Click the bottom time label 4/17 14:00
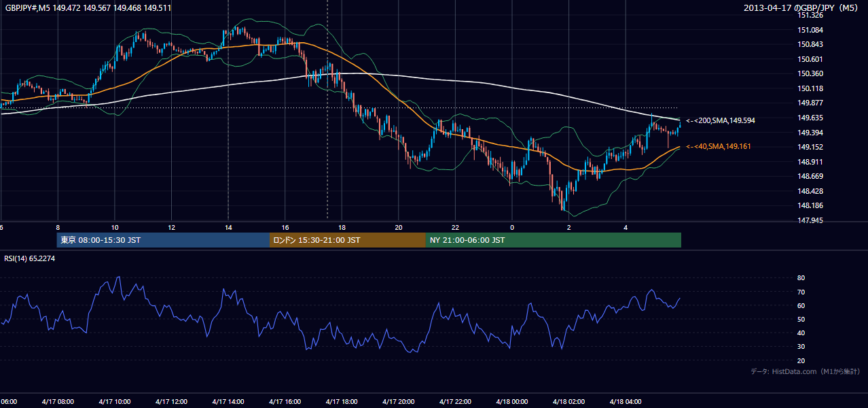Screen dimensions: 868x408 [228, 401]
